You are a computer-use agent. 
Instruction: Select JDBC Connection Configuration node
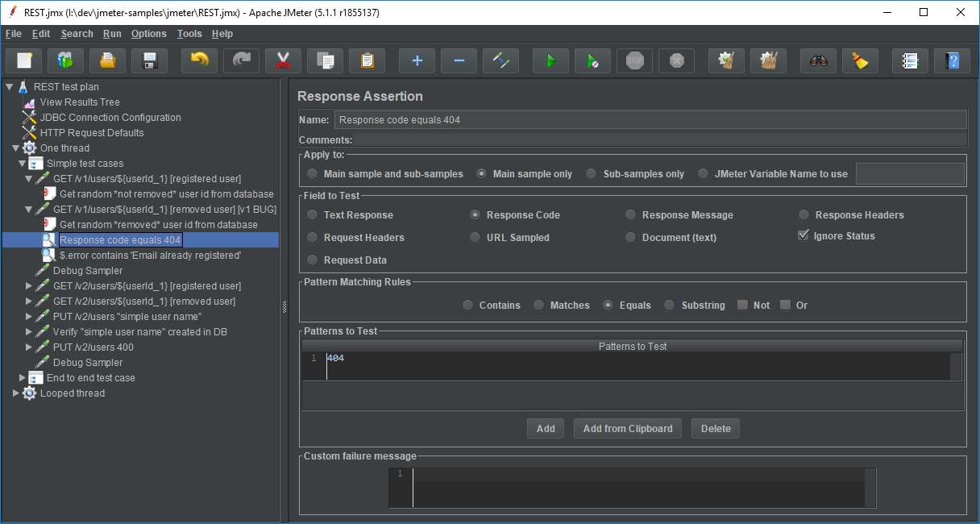[x=110, y=118]
